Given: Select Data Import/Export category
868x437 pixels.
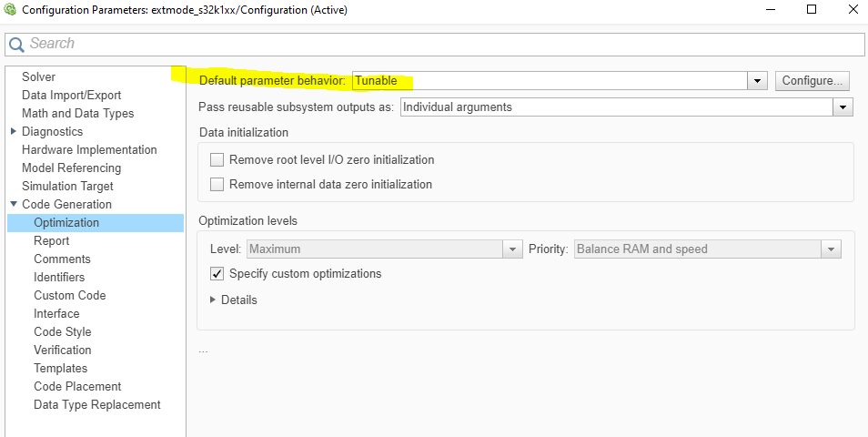Looking at the screenshot, I should coord(71,95).
